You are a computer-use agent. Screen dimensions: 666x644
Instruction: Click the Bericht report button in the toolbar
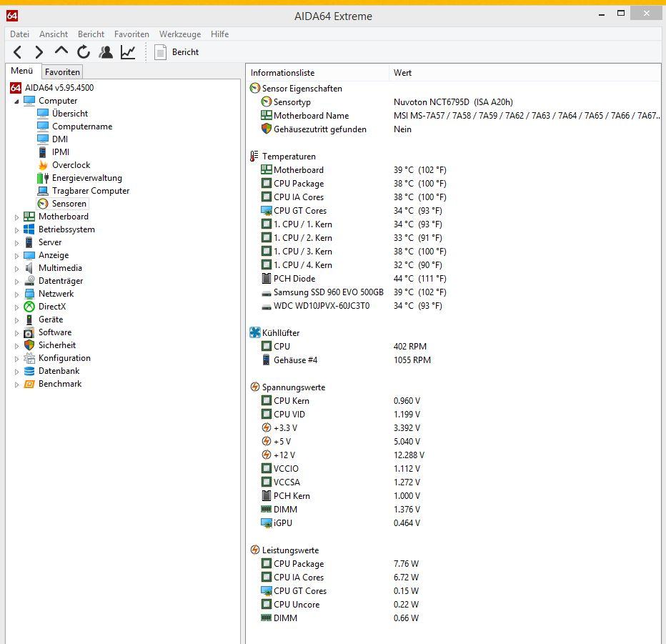pos(177,52)
